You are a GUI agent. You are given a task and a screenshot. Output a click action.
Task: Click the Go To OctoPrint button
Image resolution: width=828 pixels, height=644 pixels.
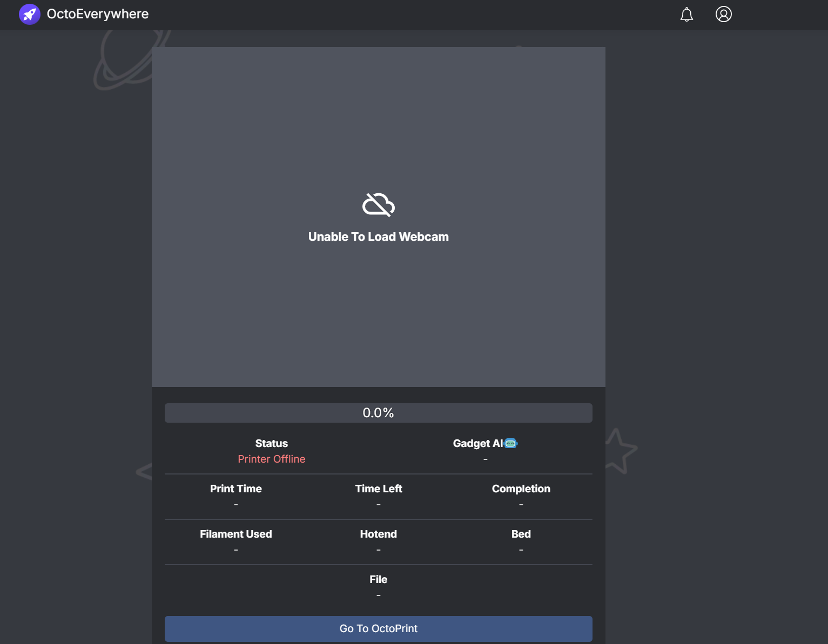379,629
